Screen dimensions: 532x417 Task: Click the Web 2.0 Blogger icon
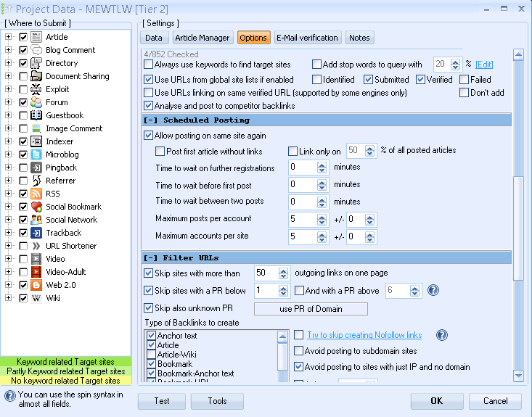(x=36, y=285)
